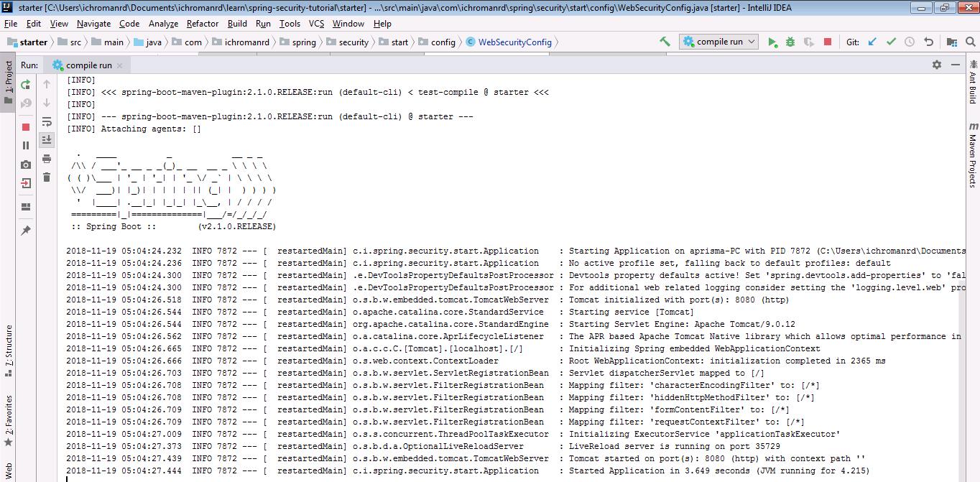Pause output in Run panel
980x482 pixels.
[x=26, y=146]
